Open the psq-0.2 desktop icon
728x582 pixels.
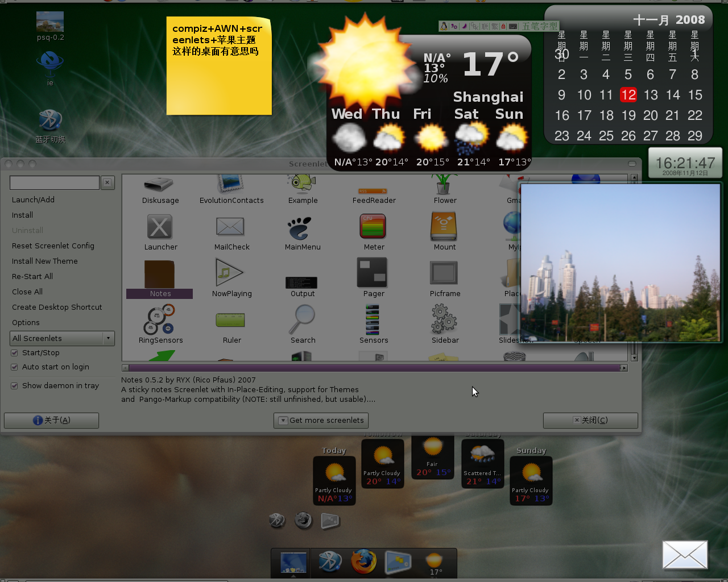(50, 27)
